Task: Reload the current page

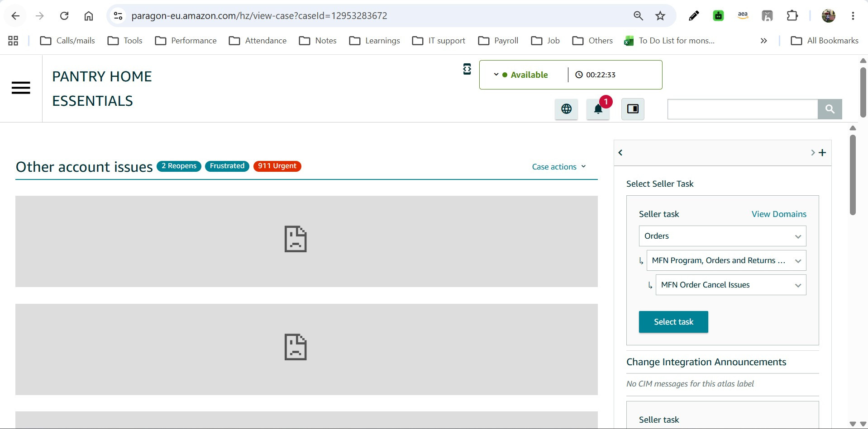Action: [64, 16]
